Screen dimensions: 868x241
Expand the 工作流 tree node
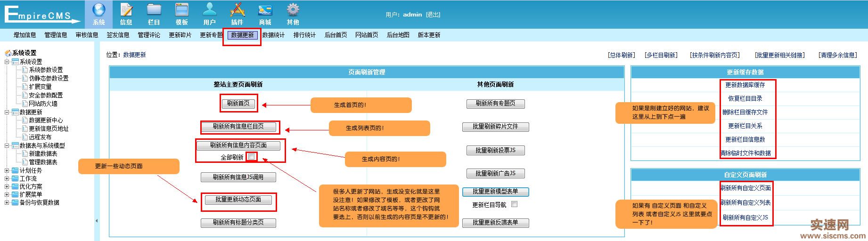pyautogui.click(x=7, y=178)
